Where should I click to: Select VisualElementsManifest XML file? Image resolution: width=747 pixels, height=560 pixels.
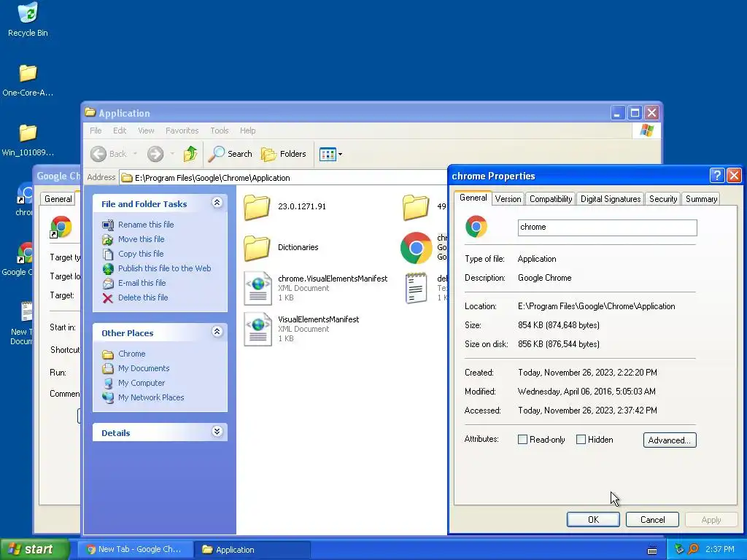tap(301, 329)
